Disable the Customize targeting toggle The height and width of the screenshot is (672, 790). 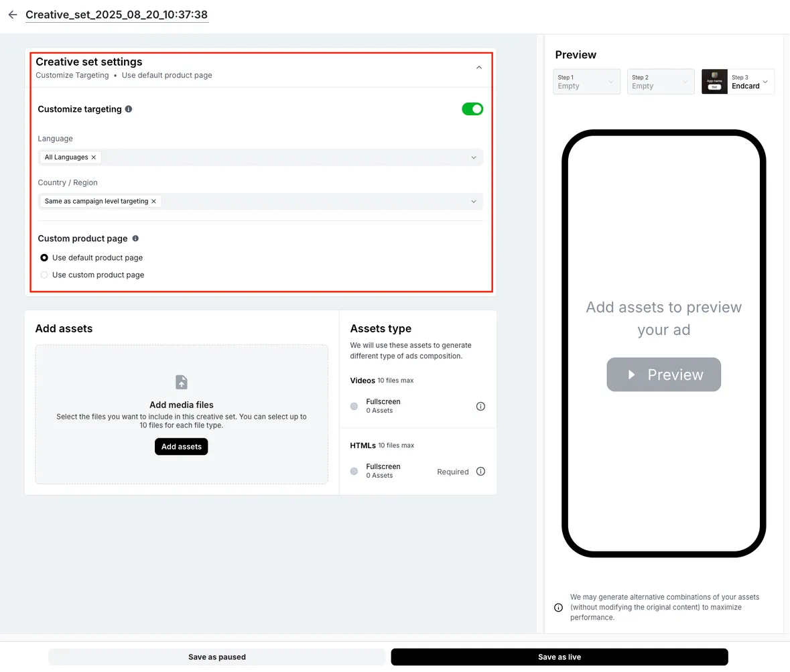coord(472,109)
